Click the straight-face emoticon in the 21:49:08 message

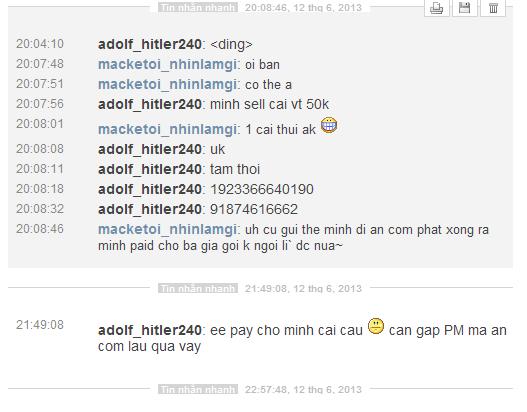376,326
